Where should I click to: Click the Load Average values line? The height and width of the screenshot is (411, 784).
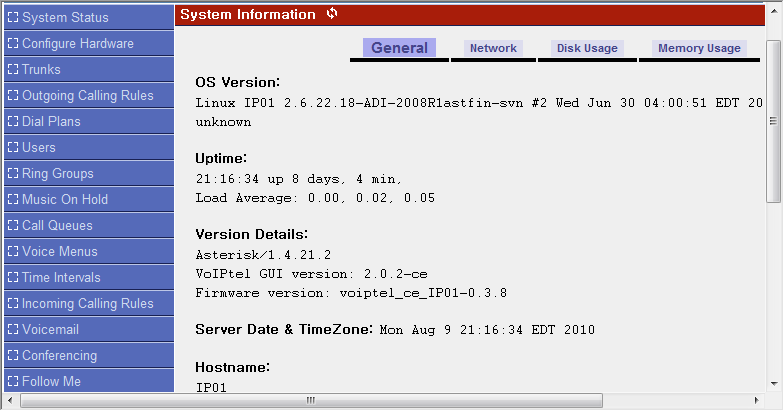point(316,198)
